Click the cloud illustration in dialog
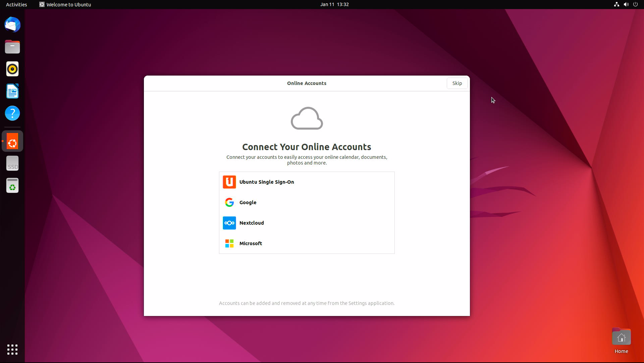Viewport: 644px width, 363px height. (307, 118)
